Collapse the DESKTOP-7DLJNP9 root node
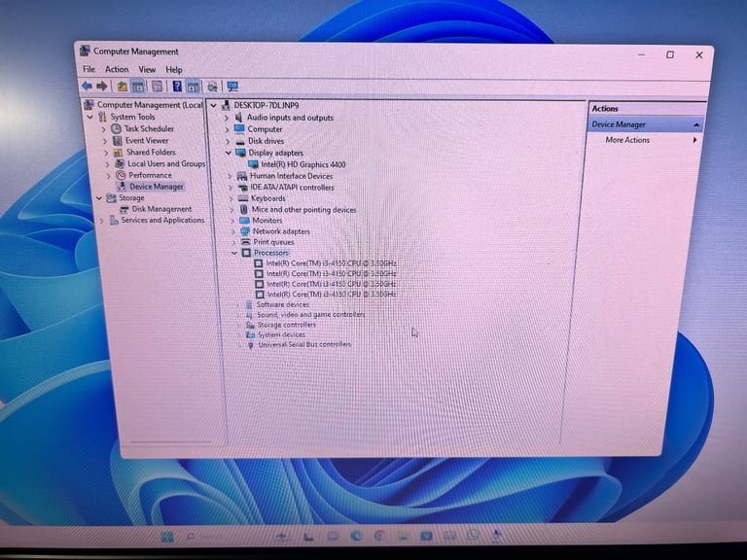Image resolution: width=747 pixels, height=560 pixels. 214,106
